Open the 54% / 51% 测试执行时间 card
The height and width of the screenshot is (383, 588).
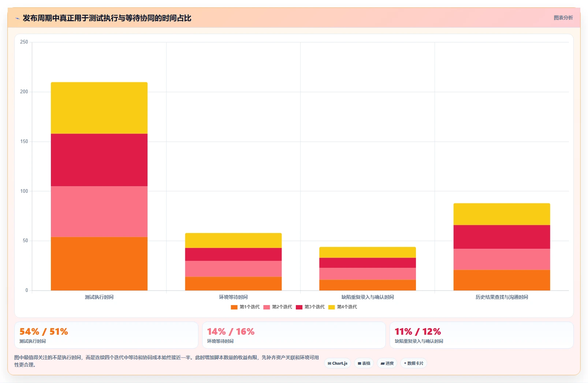click(x=106, y=335)
